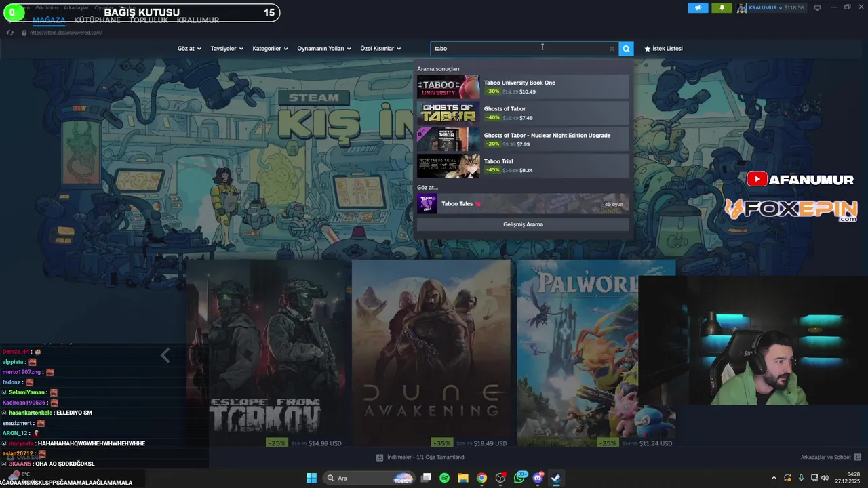Open the Escape from Tarkov featured card

click(266, 353)
